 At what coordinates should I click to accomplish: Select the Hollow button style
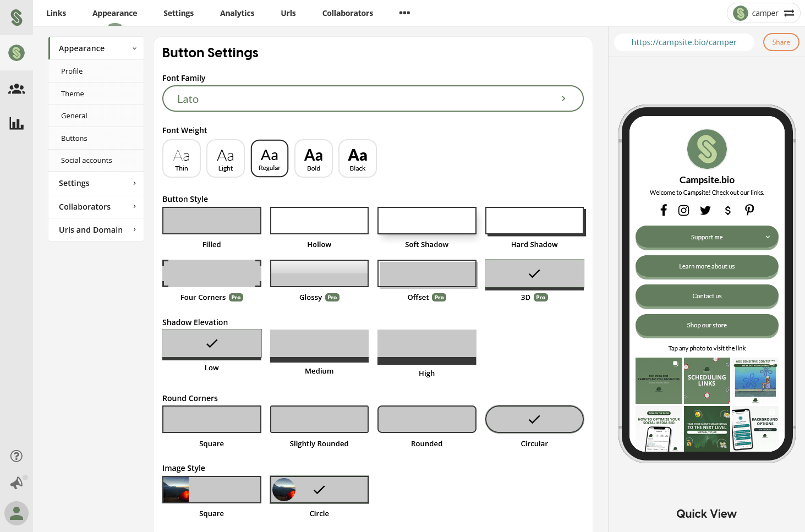(x=319, y=221)
